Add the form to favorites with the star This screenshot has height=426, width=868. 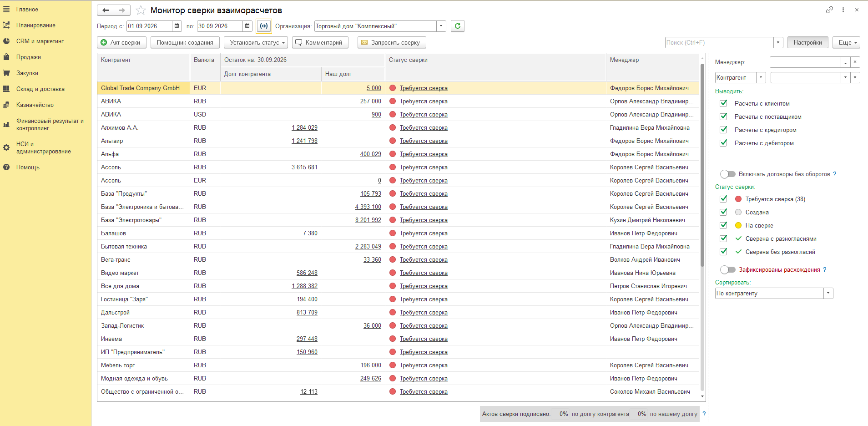(x=141, y=10)
